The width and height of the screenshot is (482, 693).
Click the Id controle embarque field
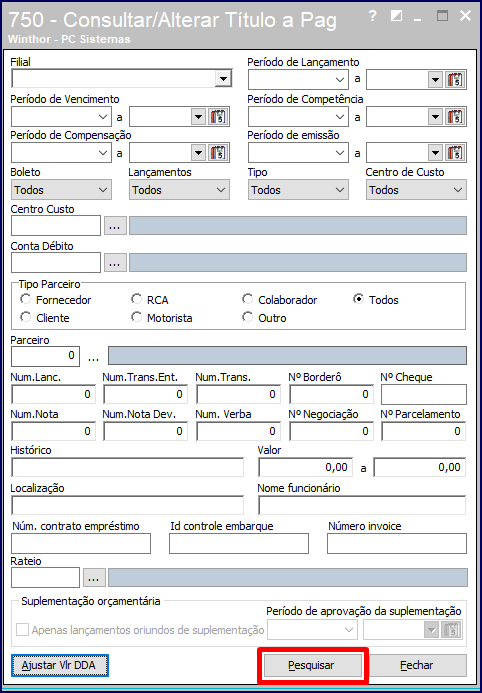coord(239,544)
